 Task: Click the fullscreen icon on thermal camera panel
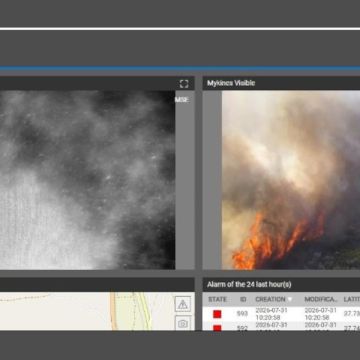point(184,84)
